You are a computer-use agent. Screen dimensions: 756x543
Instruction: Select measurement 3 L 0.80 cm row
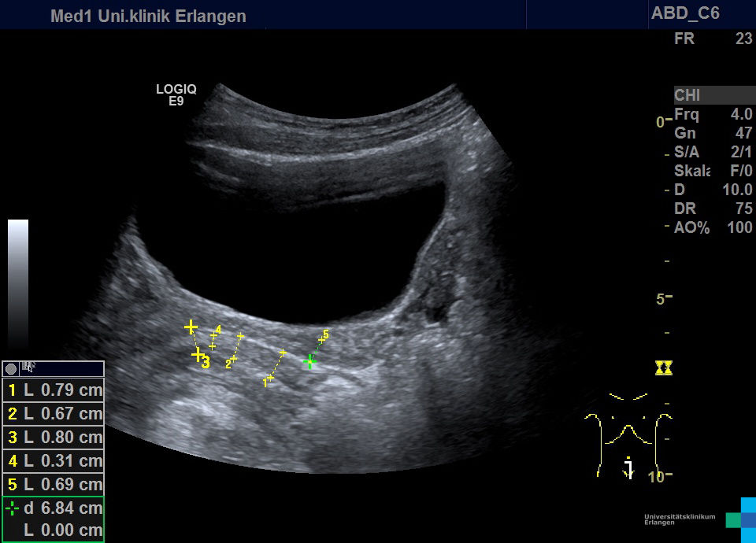[x=54, y=437]
